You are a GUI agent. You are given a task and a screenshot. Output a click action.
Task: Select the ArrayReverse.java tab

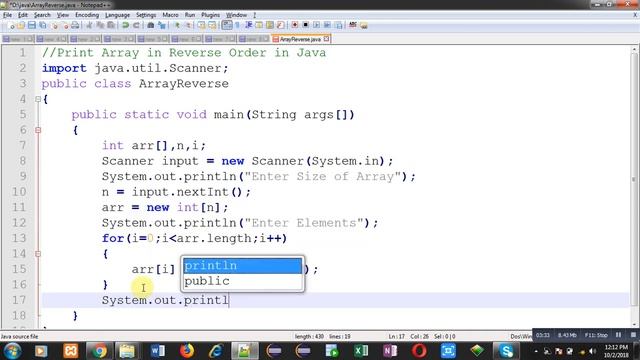pyautogui.click(x=300, y=39)
